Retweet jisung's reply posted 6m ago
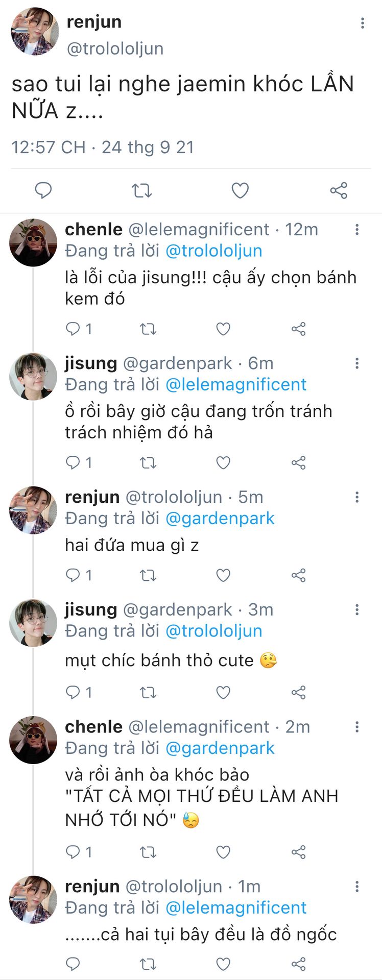This screenshot has height=980, width=382. click(148, 463)
